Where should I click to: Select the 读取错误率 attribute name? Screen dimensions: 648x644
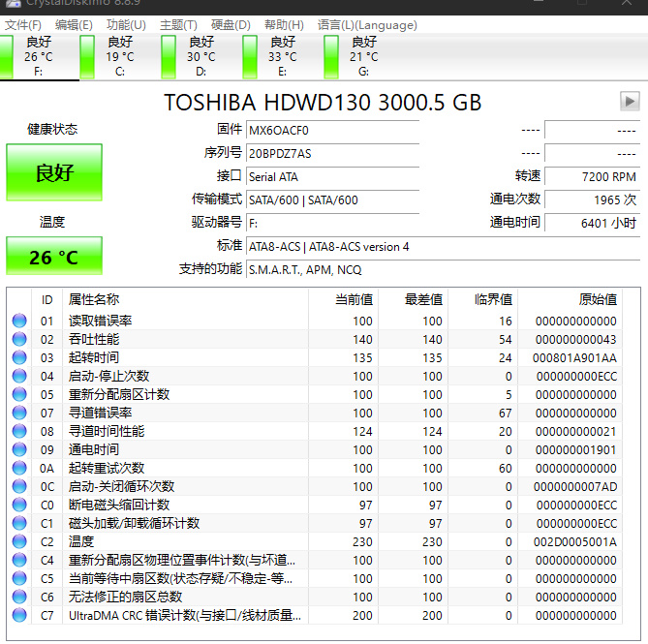coord(101,321)
